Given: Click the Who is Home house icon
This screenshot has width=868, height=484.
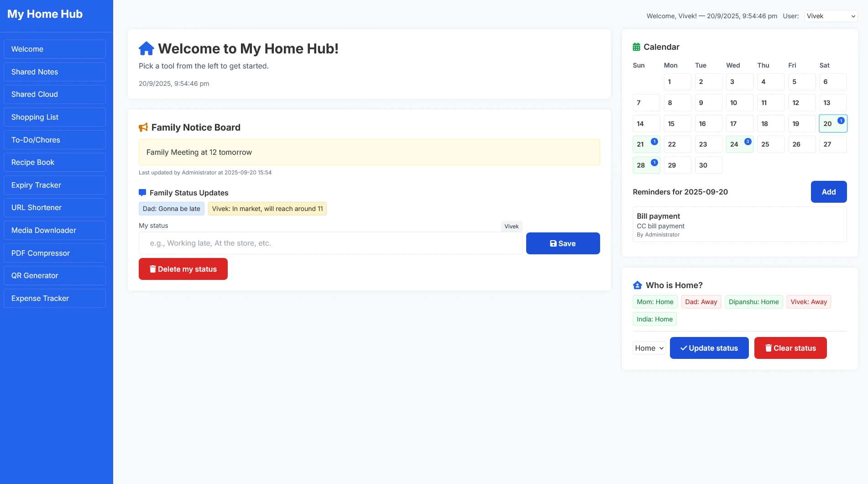Looking at the screenshot, I should point(638,285).
